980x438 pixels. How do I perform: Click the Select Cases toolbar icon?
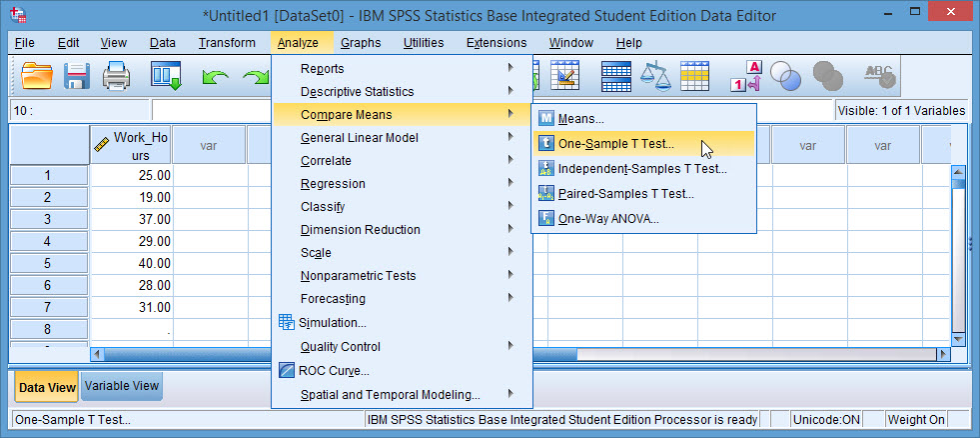694,76
